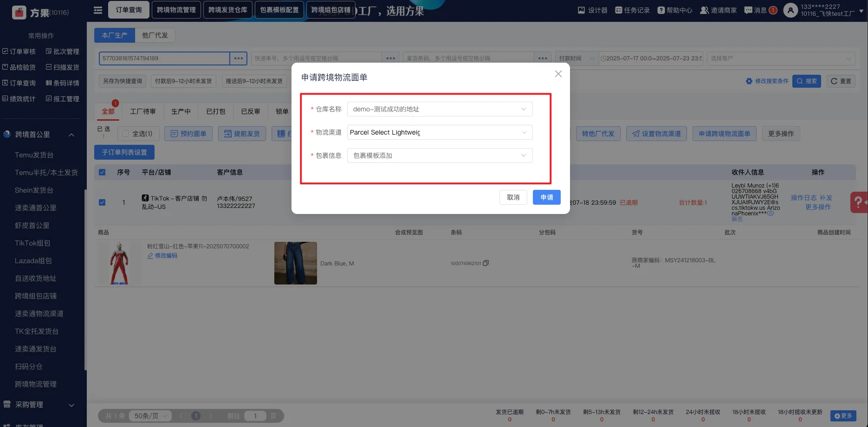
Task: Open the 设计器 designer
Action: pyautogui.click(x=592, y=10)
